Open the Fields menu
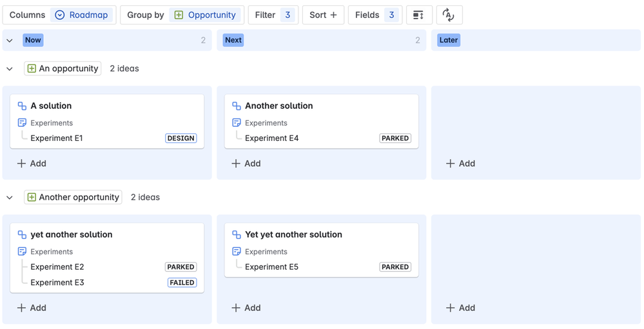The image size is (644, 329). point(375,15)
